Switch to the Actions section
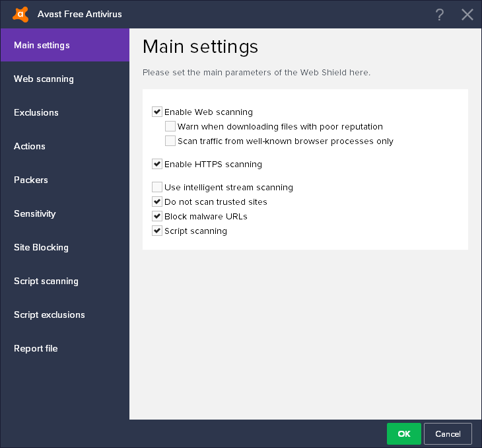482x448 pixels. 30,146
